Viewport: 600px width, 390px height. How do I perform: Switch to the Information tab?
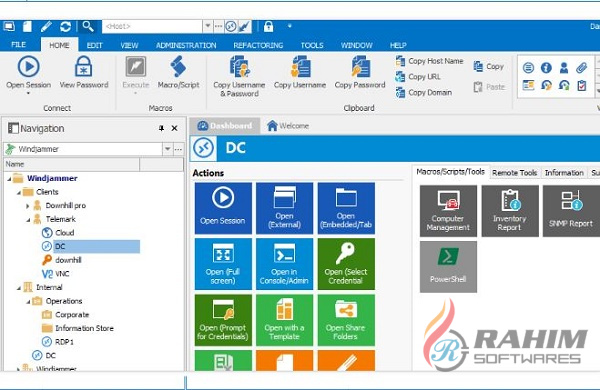(x=564, y=173)
